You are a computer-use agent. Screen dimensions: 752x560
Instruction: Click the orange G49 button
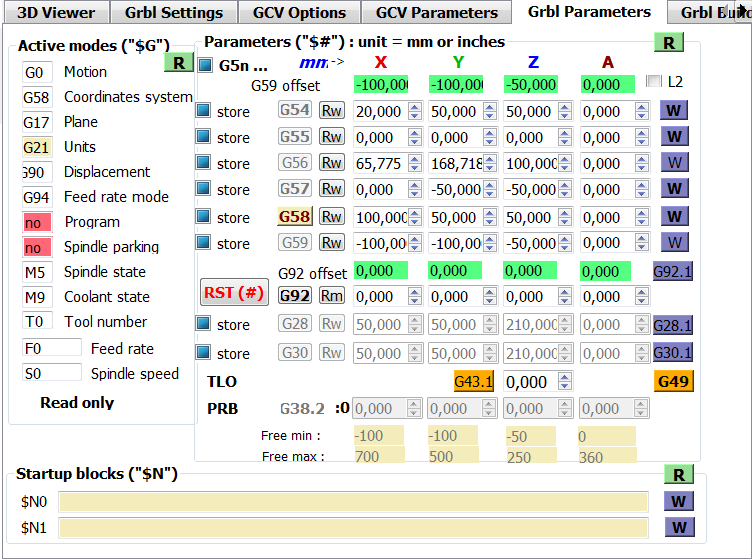pos(674,382)
